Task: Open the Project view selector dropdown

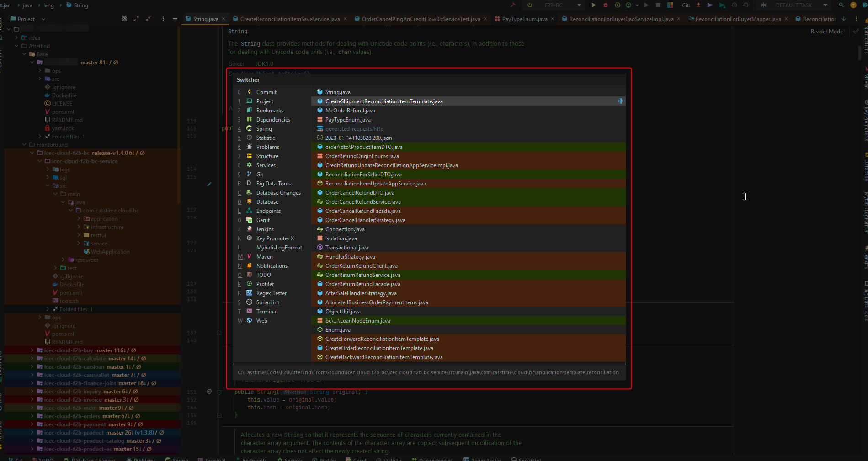Action: click(43, 19)
